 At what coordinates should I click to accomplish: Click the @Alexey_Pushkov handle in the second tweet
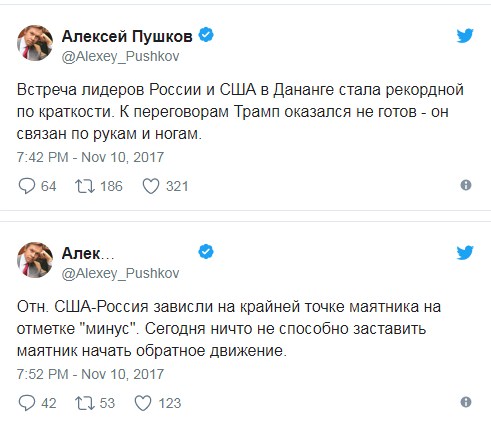point(120,273)
